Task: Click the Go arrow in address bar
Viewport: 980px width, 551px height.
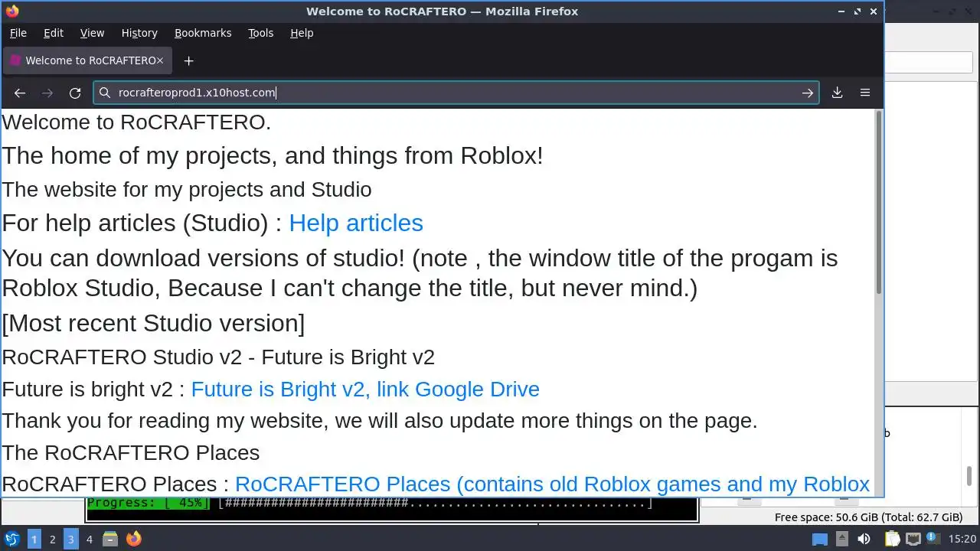Action: 808,93
